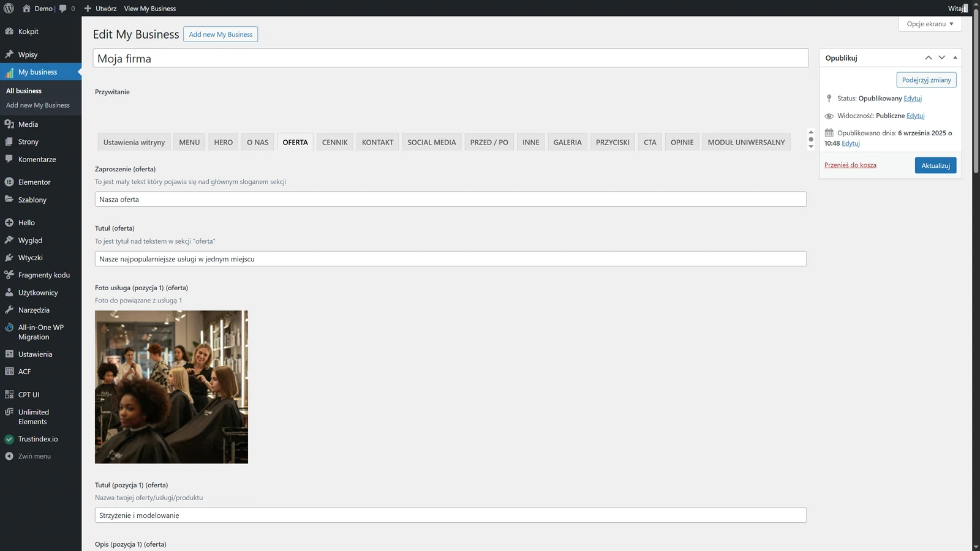Open All-in-One WP Migration menu

pyautogui.click(x=40, y=332)
